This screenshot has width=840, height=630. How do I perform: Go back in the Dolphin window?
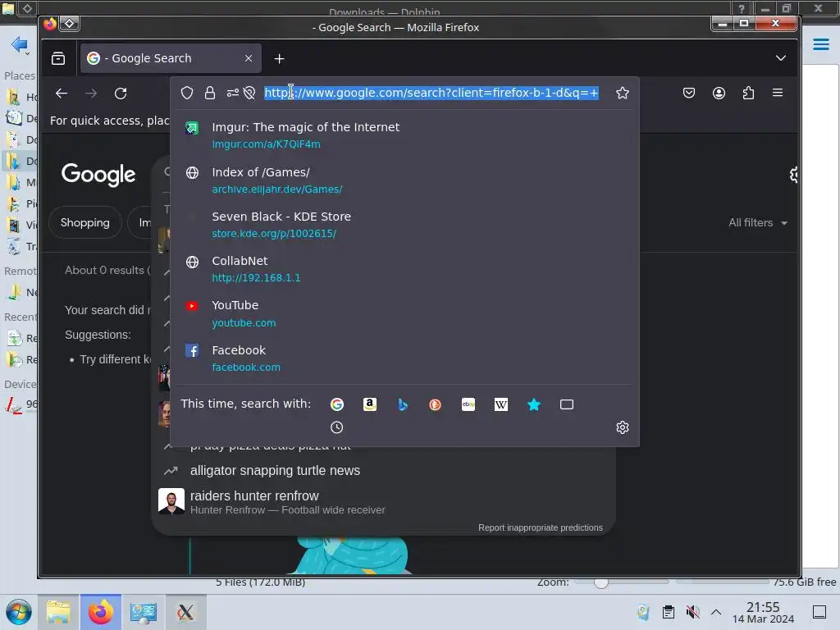click(20, 44)
